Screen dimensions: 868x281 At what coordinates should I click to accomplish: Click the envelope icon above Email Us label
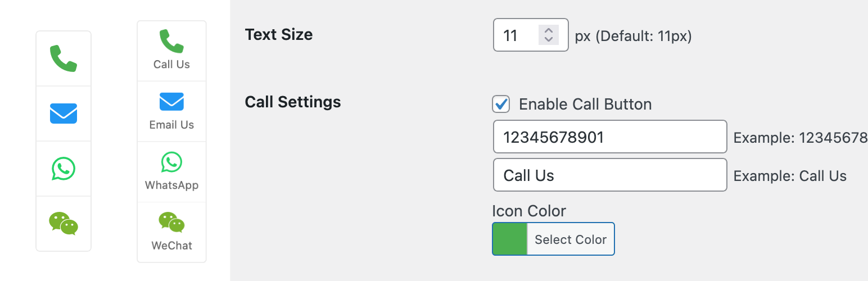pos(171,102)
